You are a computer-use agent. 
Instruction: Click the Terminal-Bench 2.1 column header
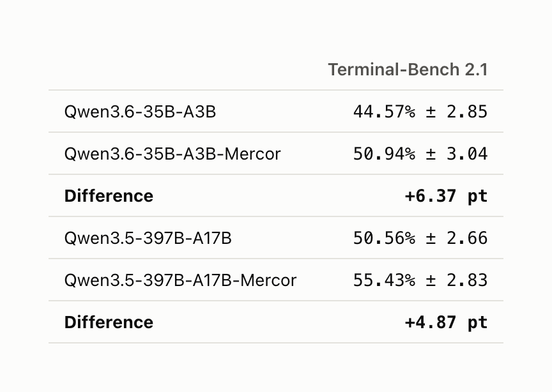408,70
